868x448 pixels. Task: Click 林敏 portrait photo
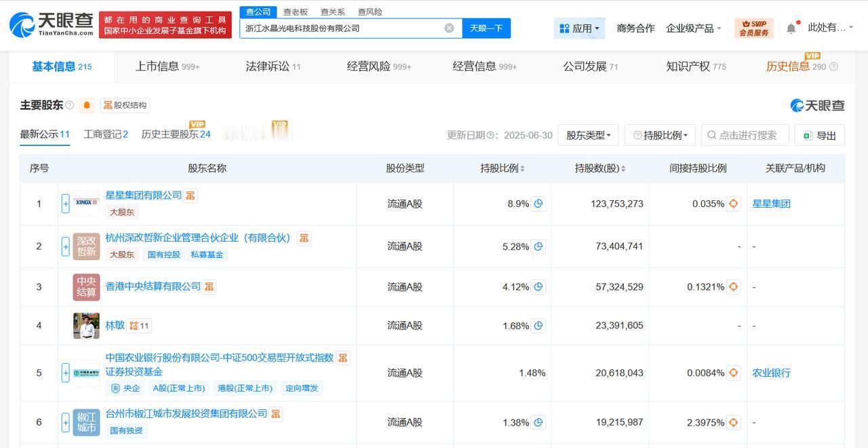86,326
